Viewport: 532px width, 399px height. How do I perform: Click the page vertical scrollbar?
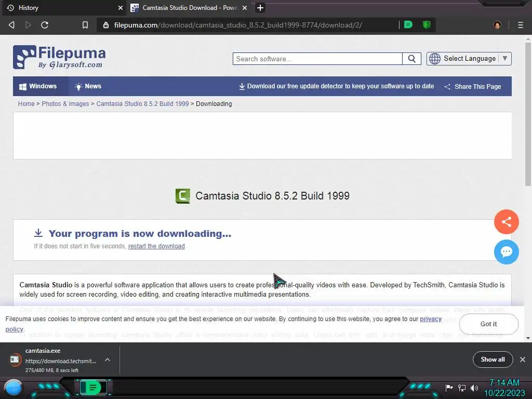tap(528, 114)
